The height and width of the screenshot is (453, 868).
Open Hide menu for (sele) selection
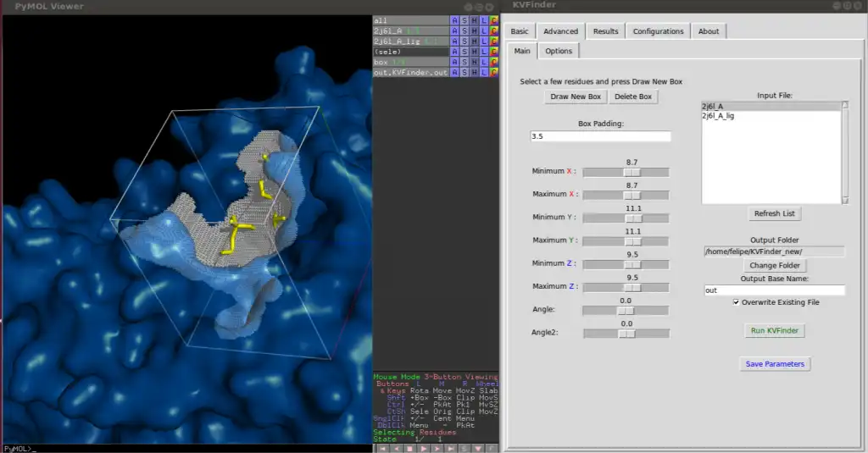click(475, 52)
